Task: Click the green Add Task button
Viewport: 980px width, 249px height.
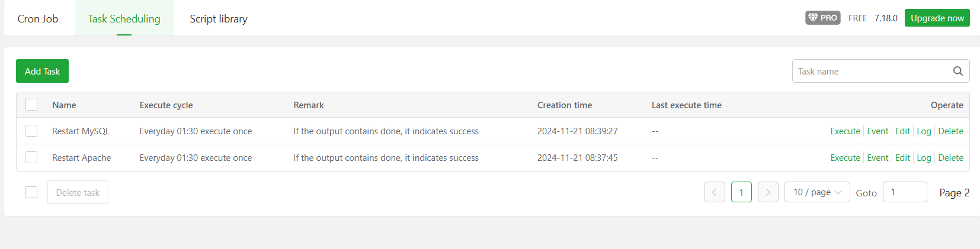Action: click(x=42, y=71)
